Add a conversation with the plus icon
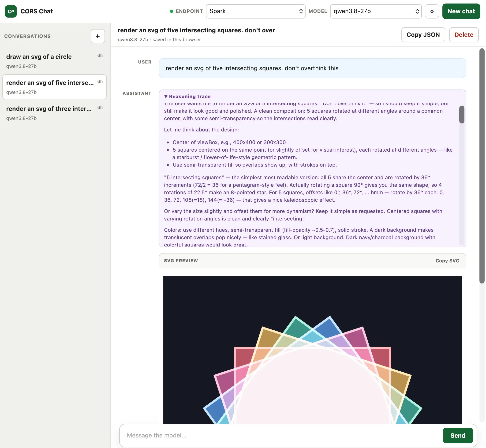The width and height of the screenshot is (486, 448). 98,36
